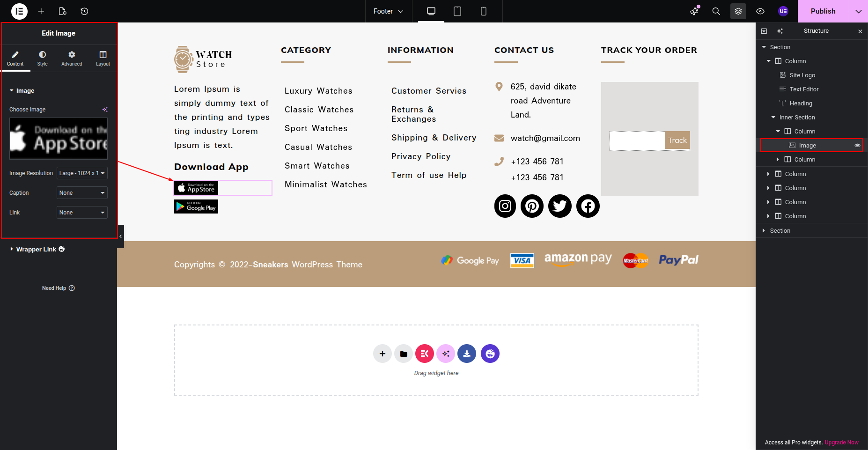Click the Preview Changes eye icon
Viewport: 868px width, 450px height.
[760, 11]
